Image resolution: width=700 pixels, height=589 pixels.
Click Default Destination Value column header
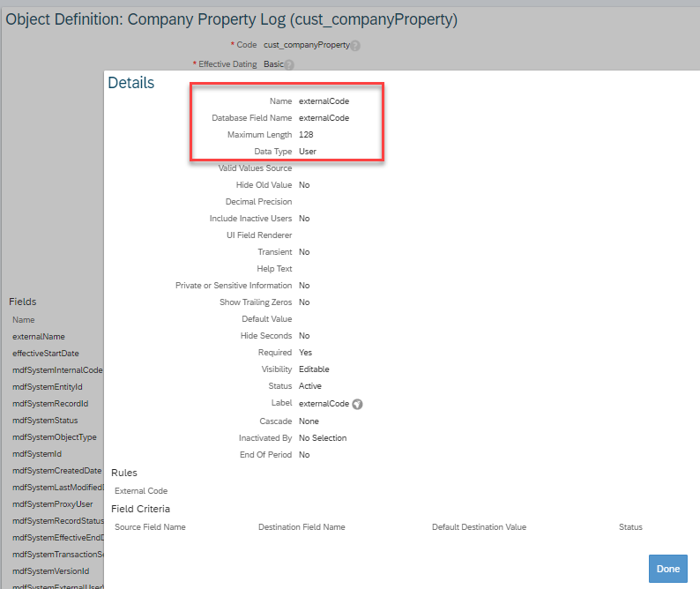click(x=479, y=527)
